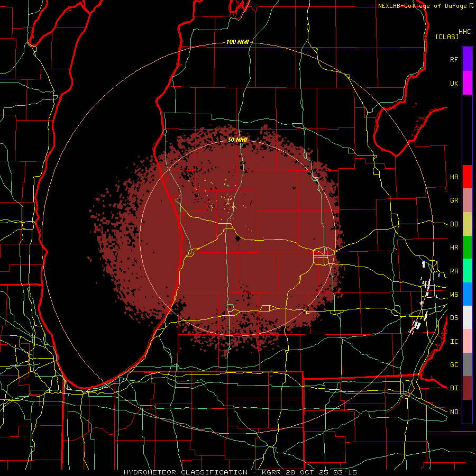Click the BD legend label
This screenshot has width=476, height=476.
point(454,224)
